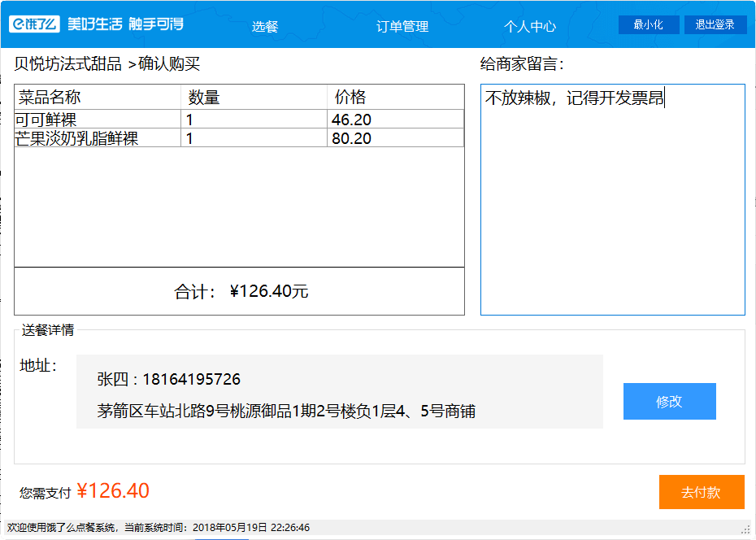Click the breadcrumb 贝悦坊法式甜品 >确认购买
The height and width of the screenshot is (540, 756).
point(106,63)
